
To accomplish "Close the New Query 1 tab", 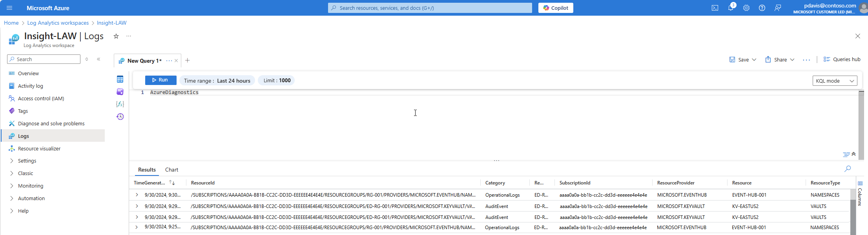I will [176, 61].
